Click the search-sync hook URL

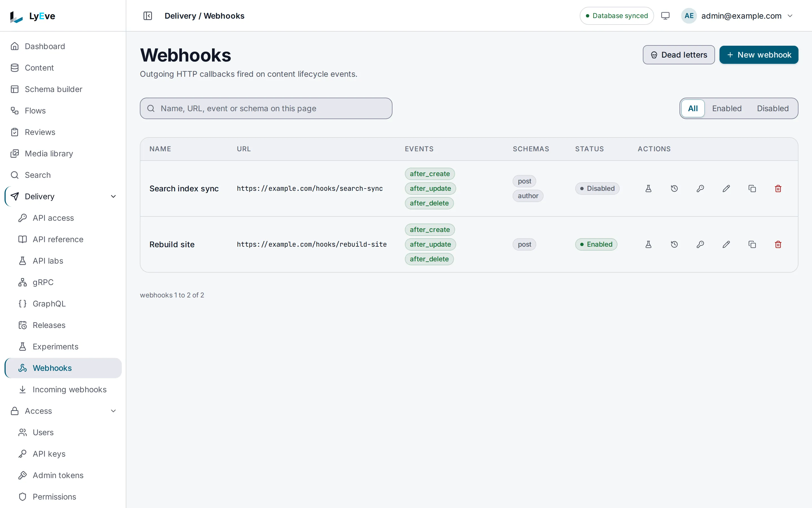pos(310,189)
